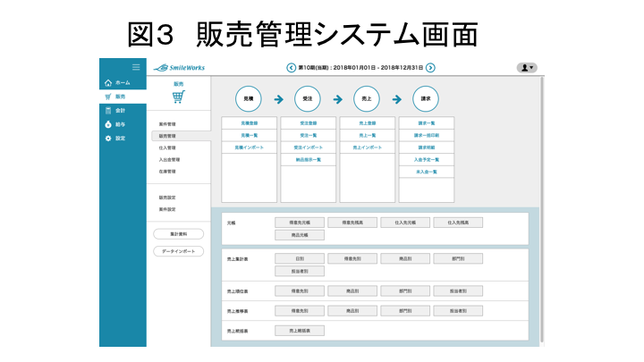Screen dimensions: 644x362
Task: Go to the next fiscal period
Action: point(430,68)
